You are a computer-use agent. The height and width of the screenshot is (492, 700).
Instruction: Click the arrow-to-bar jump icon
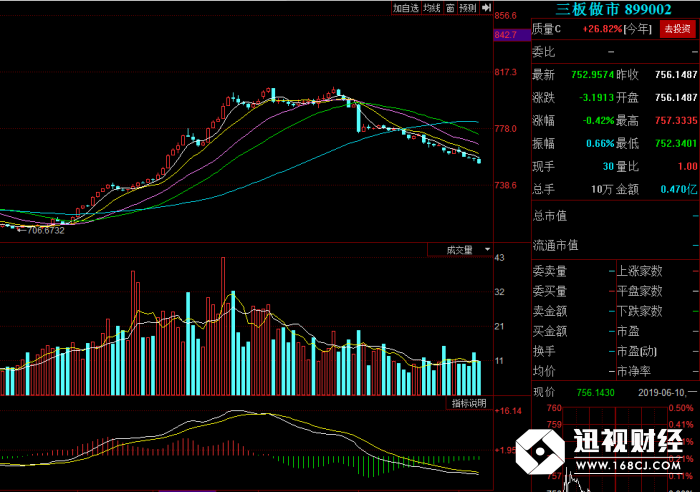(486, 8)
